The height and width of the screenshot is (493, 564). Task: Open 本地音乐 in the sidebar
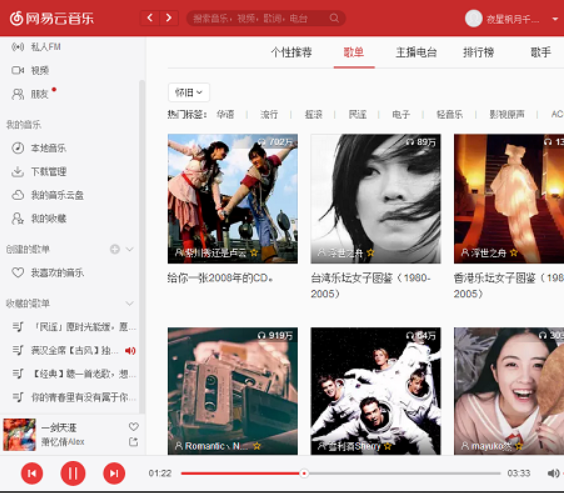pos(39,148)
